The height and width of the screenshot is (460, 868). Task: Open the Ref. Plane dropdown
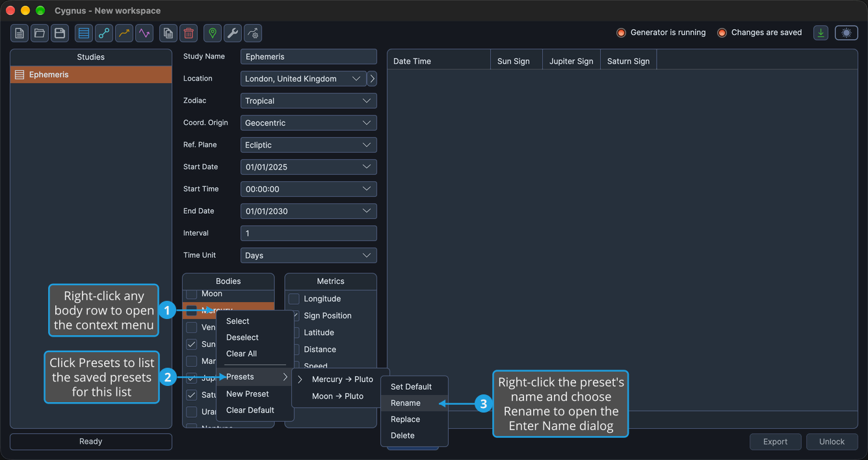click(x=309, y=145)
